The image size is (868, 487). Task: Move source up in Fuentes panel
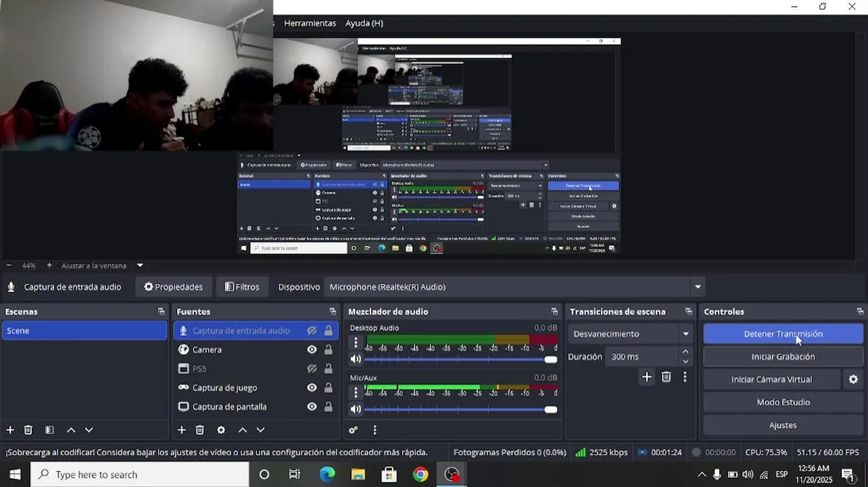[242, 430]
